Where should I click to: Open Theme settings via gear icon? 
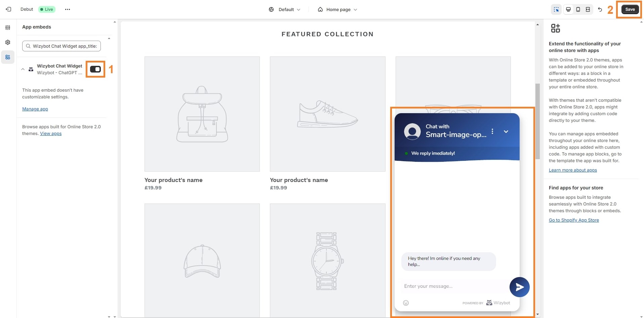click(x=7, y=42)
